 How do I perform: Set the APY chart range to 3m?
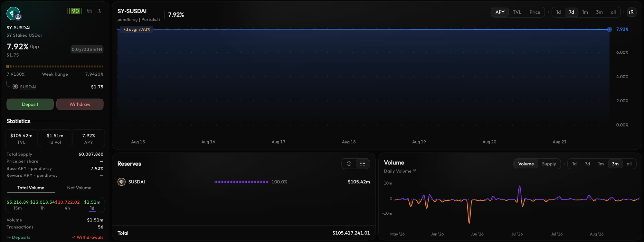(599, 12)
